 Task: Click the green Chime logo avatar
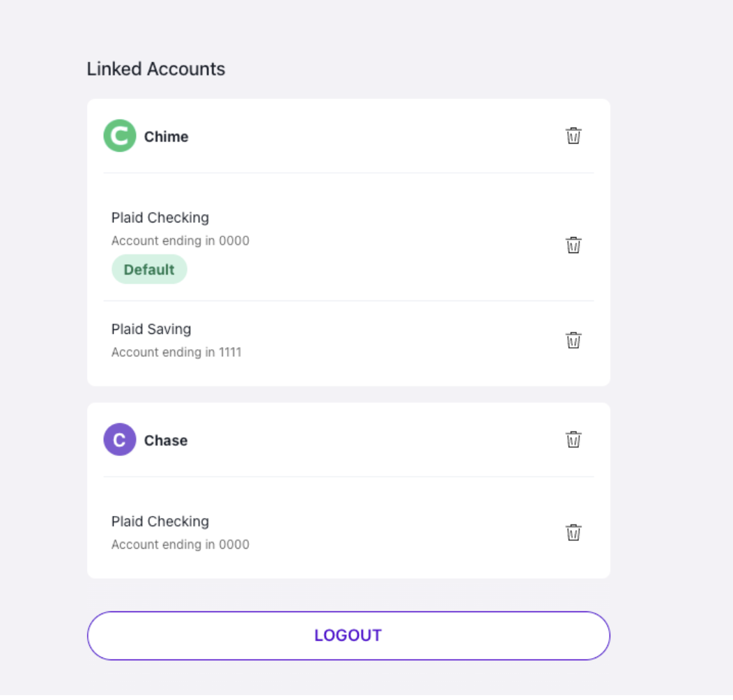tap(120, 136)
